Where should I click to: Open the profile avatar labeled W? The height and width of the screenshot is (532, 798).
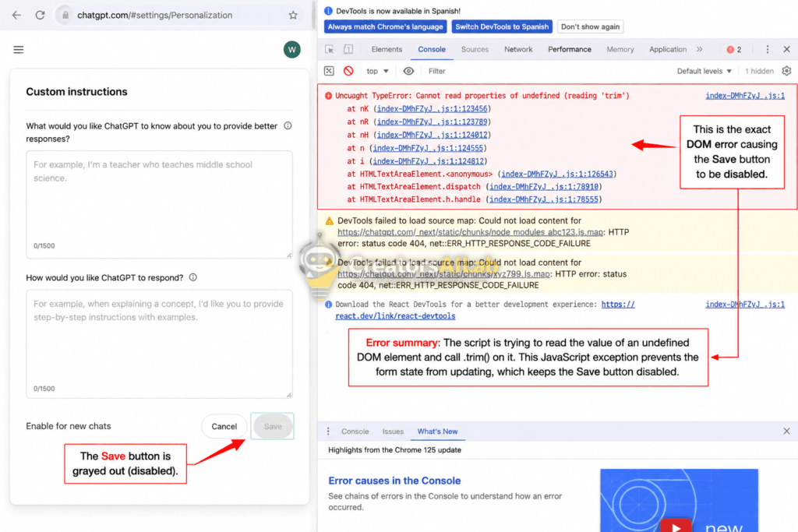291,49
